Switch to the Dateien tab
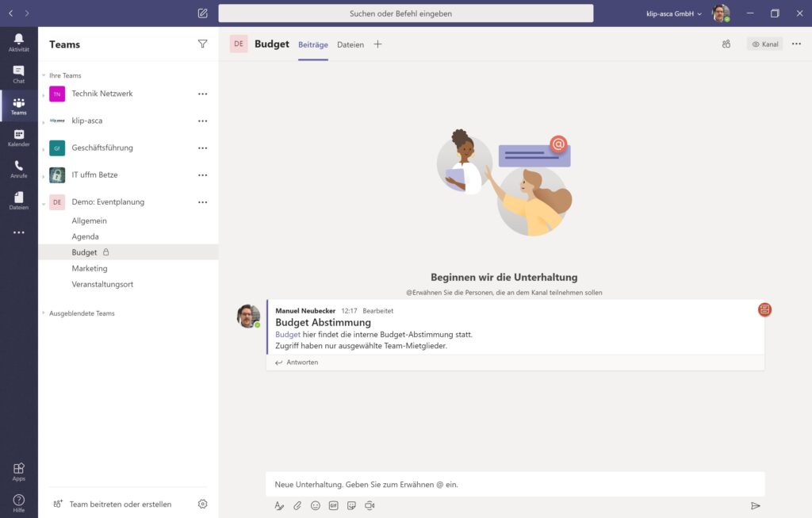Image resolution: width=812 pixels, height=518 pixels. tap(350, 44)
